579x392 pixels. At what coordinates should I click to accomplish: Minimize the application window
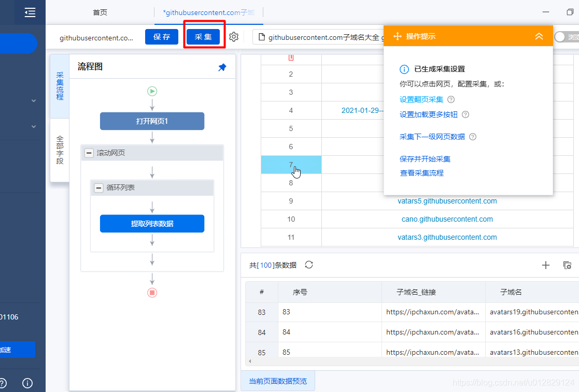(x=546, y=12)
